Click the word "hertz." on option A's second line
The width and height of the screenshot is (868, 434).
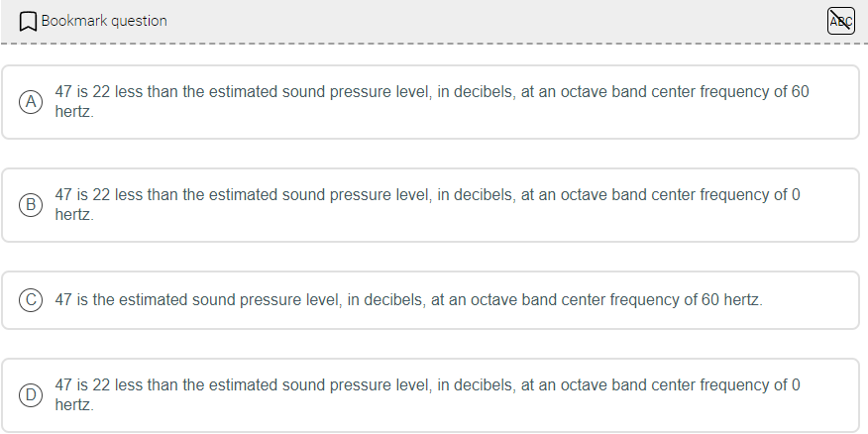pyautogui.click(x=74, y=112)
